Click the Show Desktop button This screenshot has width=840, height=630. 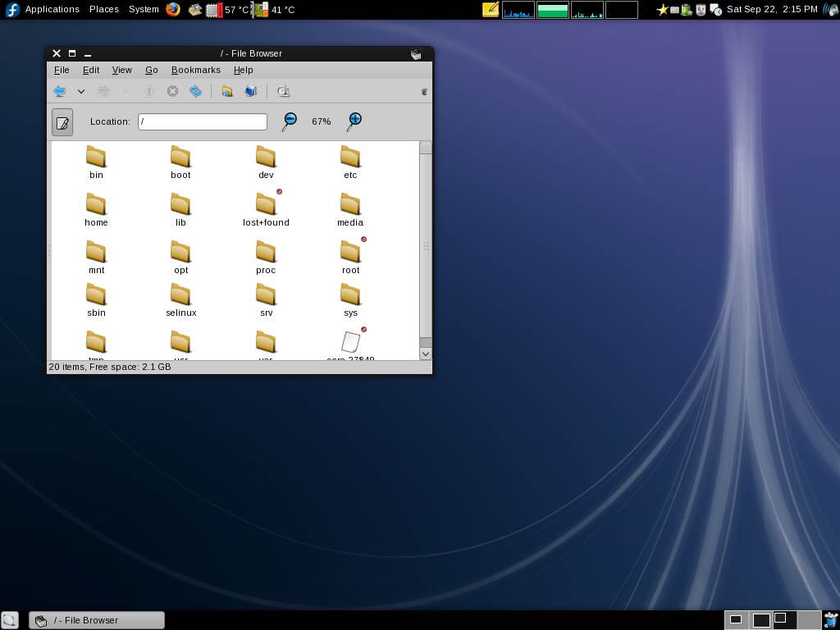point(10,620)
